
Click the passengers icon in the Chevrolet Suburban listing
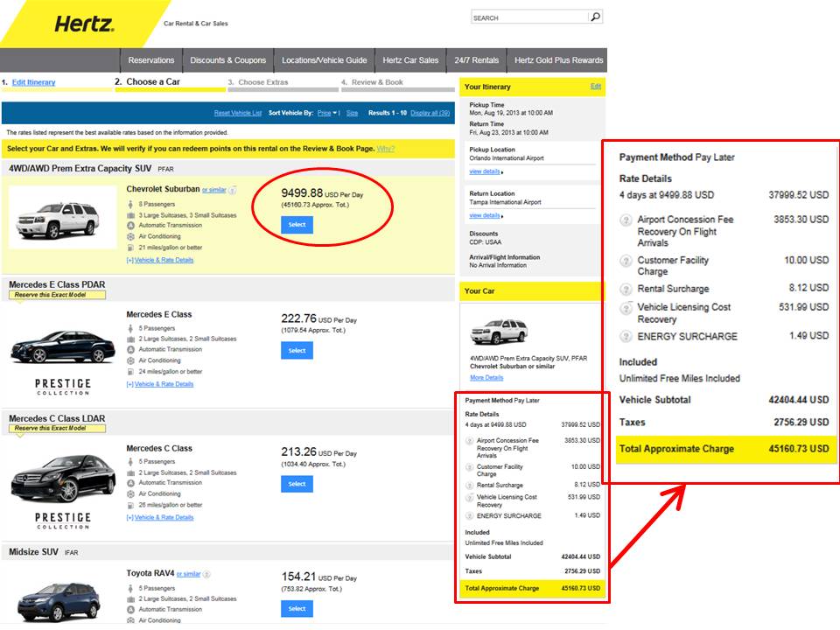pos(130,204)
